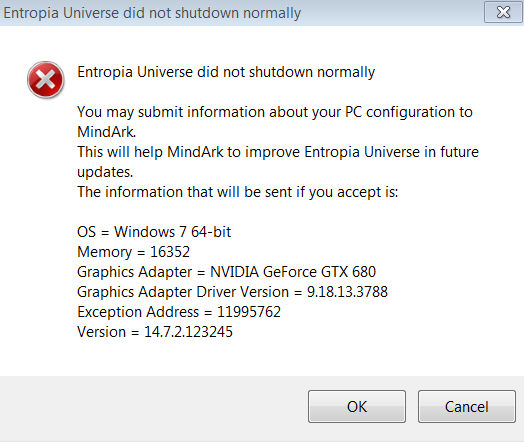Decline submission with the Cancel button

click(x=467, y=406)
